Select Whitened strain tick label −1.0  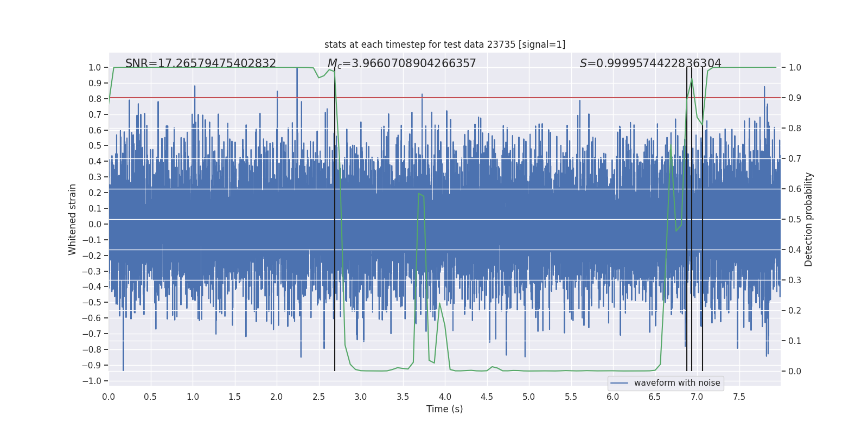click(92, 381)
